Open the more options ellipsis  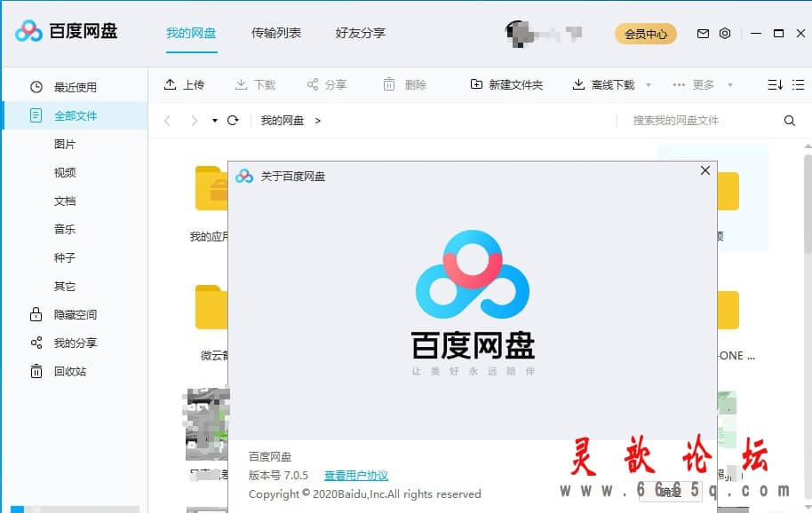pyautogui.click(x=679, y=85)
